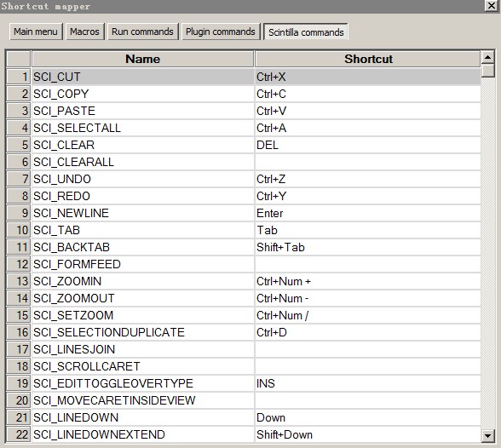This screenshot has height=448, width=501.
Task: Click the Ctrl+Z shortcut cell
Action: click(367, 179)
